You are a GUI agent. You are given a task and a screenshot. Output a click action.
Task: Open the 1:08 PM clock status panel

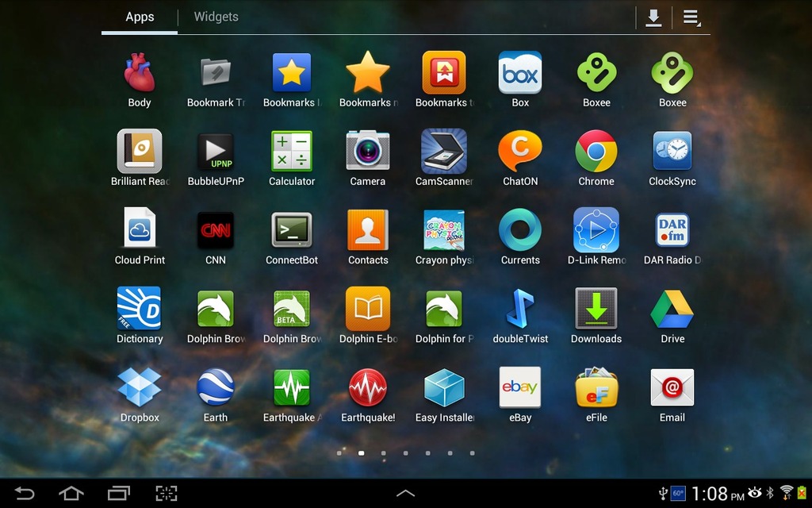click(x=718, y=494)
